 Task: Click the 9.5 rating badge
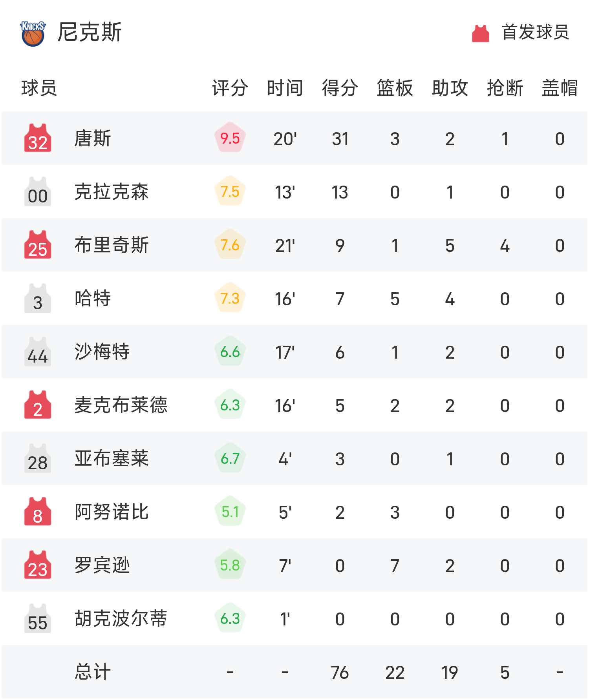pyautogui.click(x=230, y=139)
